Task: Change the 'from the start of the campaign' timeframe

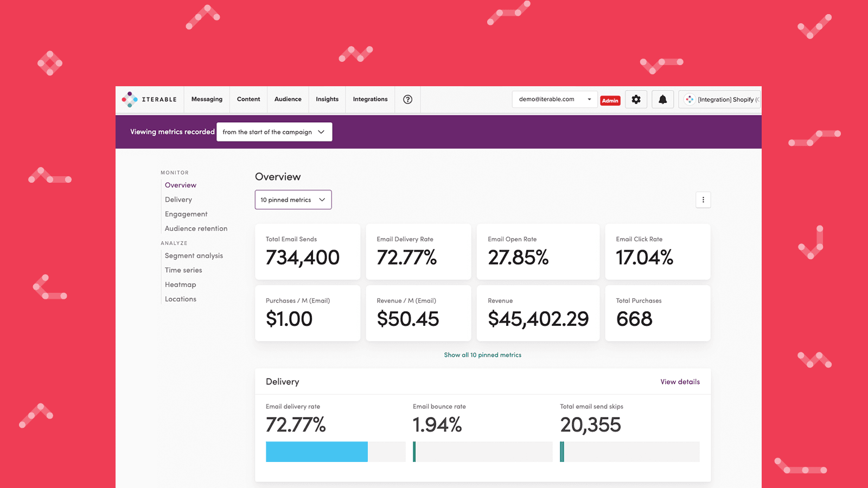Action: point(274,132)
